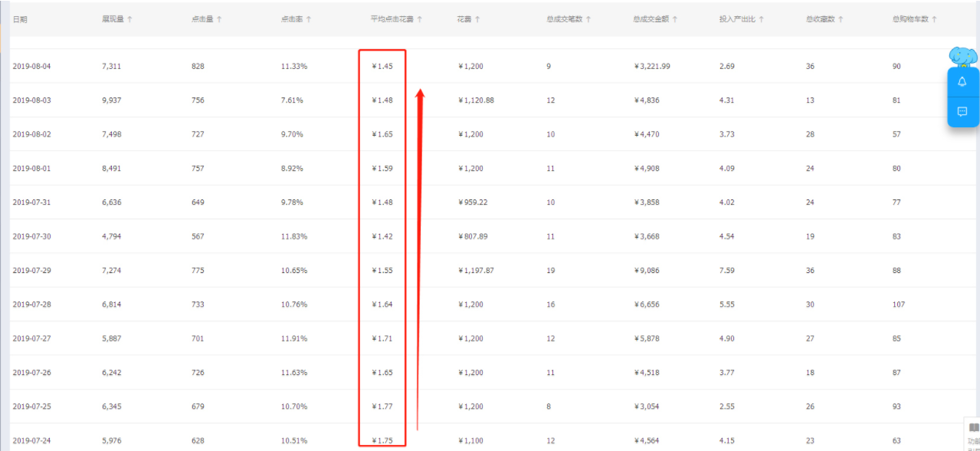Select the date 2019-07-26

pyautogui.click(x=31, y=373)
